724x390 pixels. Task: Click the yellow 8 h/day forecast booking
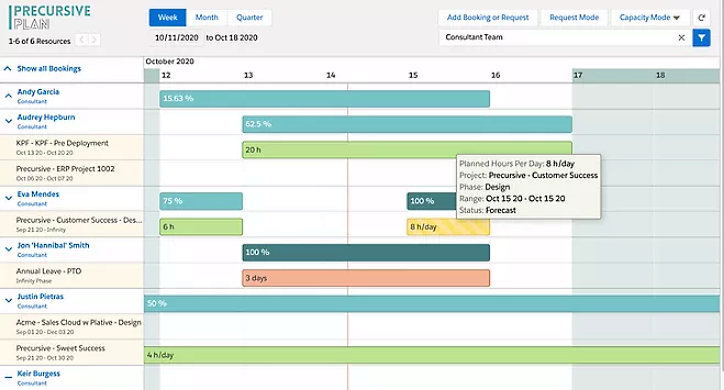point(448,227)
